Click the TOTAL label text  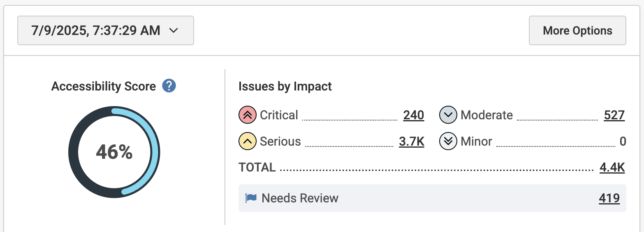257,167
